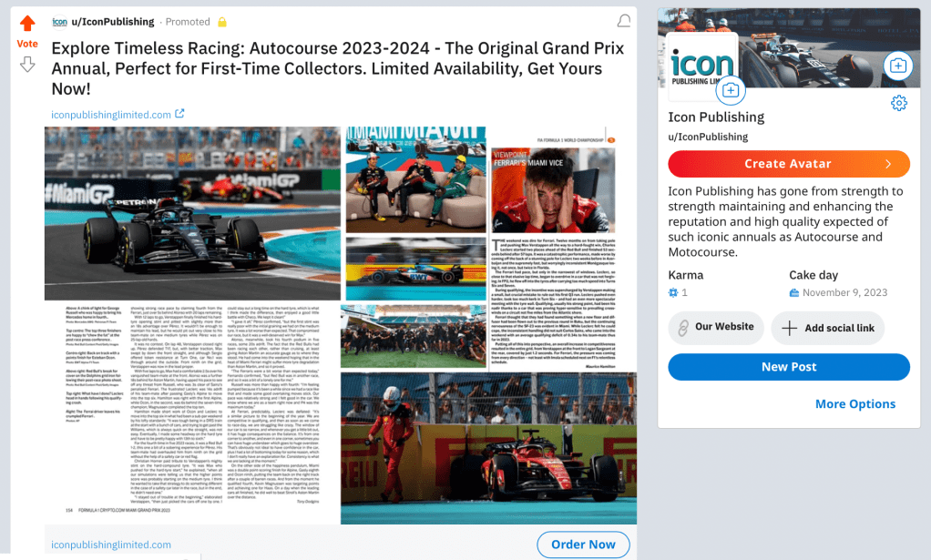Open the Miami GP magazine spread image
The height and width of the screenshot is (560, 931).
pyautogui.click(x=340, y=325)
